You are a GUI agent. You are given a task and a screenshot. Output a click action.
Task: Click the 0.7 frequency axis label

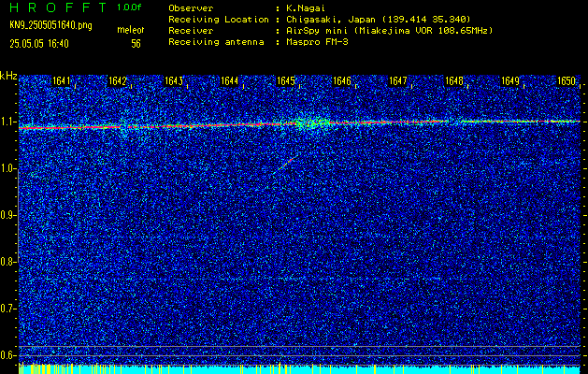coord(8,309)
